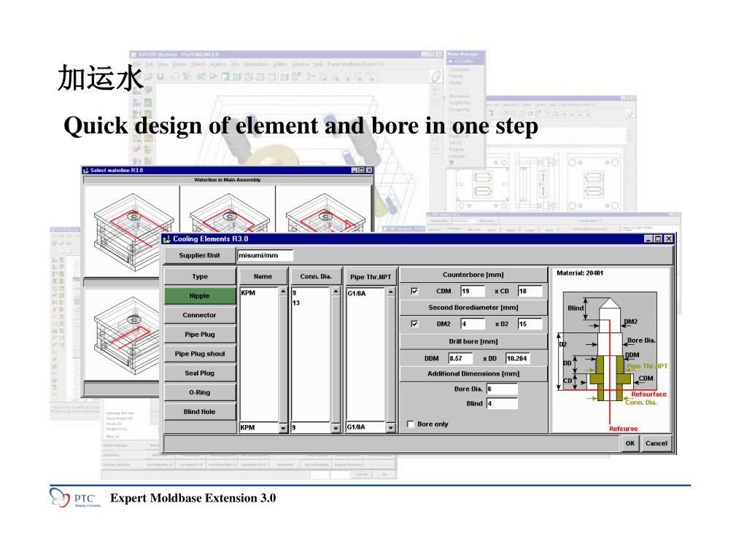Select the middle waterline thumbnail in top row
Image resolution: width=747 pixels, height=560 pixels.
228,209
